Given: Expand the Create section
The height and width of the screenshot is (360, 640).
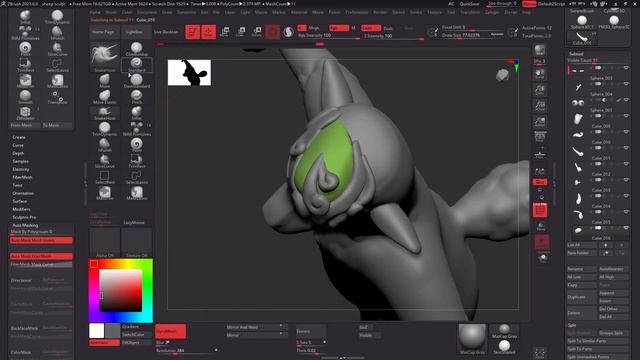Looking at the screenshot, I should [19, 137].
